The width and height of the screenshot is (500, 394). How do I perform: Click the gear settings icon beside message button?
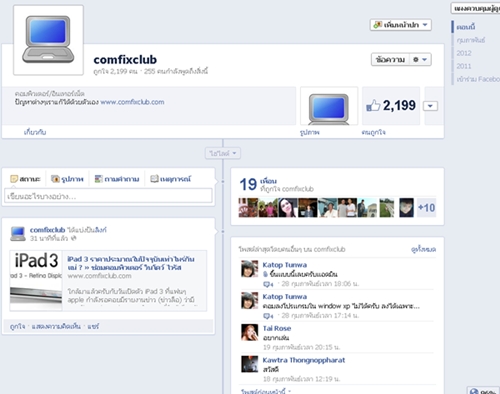[x=420, y=60]
